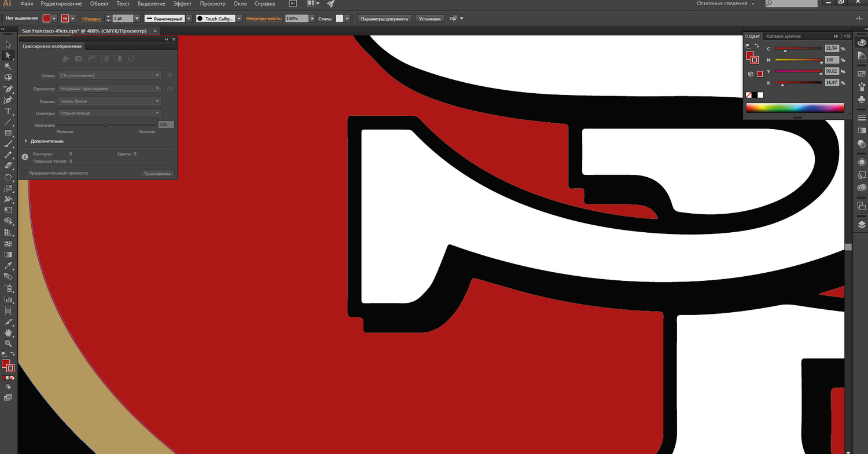868x454 pixels.
Task: Pick the Magic Wand tool
Action: 8,67
